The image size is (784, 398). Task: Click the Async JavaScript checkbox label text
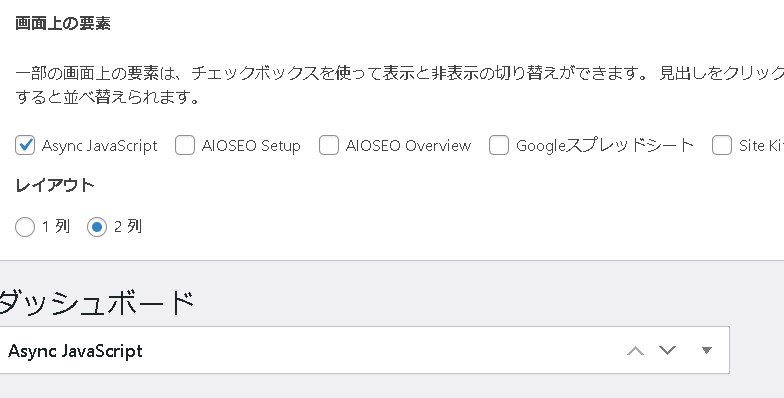click(100, 146)
